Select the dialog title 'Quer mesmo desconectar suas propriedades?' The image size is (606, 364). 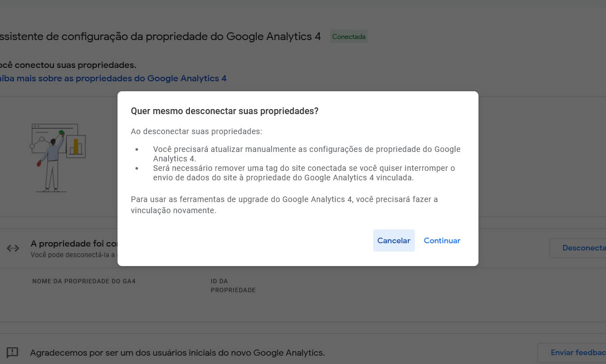click(x=224, y=111)
